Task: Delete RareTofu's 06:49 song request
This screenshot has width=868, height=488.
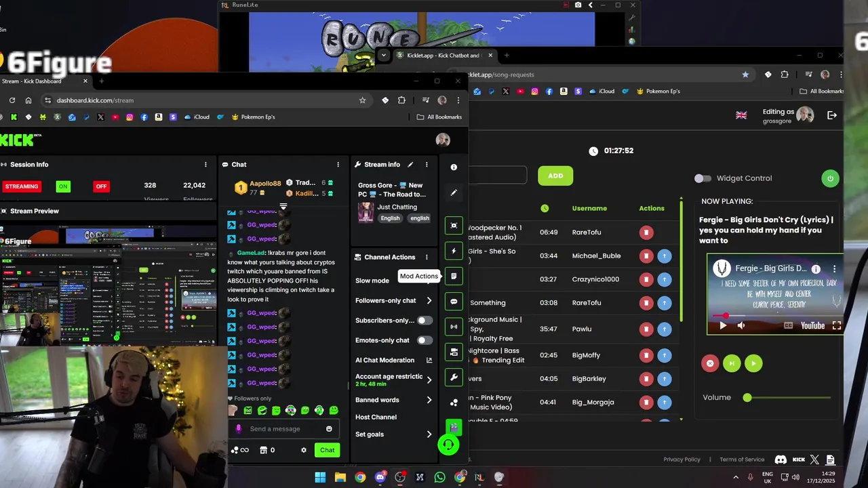Action: coord(646,232)
